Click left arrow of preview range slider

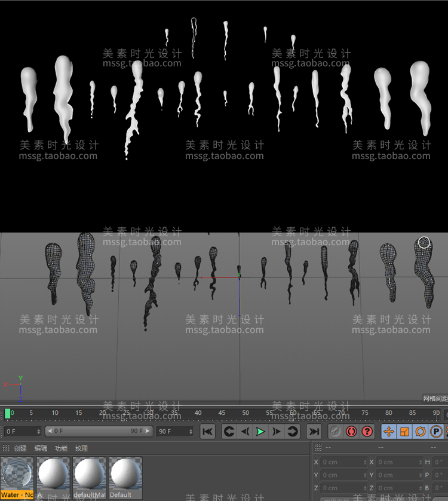point(50,431)
